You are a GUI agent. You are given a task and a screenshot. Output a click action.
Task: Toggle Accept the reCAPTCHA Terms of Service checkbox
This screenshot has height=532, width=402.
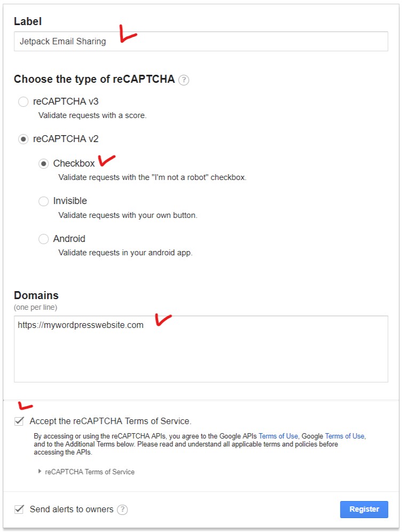point(19,421)
